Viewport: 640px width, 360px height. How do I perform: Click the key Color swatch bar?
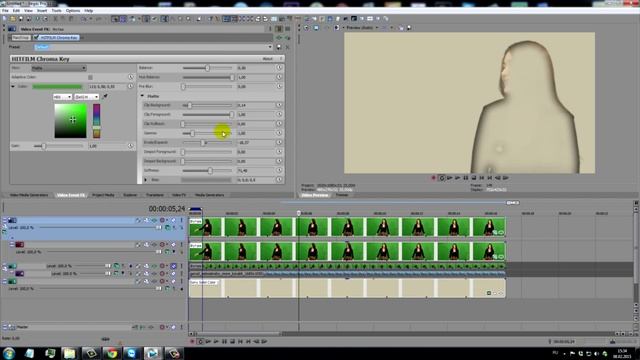coord(57,87)
